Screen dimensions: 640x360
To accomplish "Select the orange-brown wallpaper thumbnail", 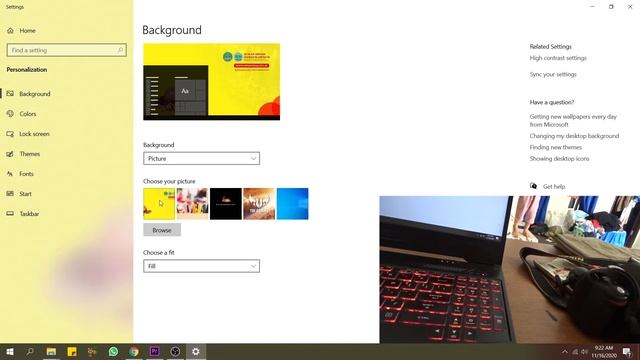I will 259,204.
